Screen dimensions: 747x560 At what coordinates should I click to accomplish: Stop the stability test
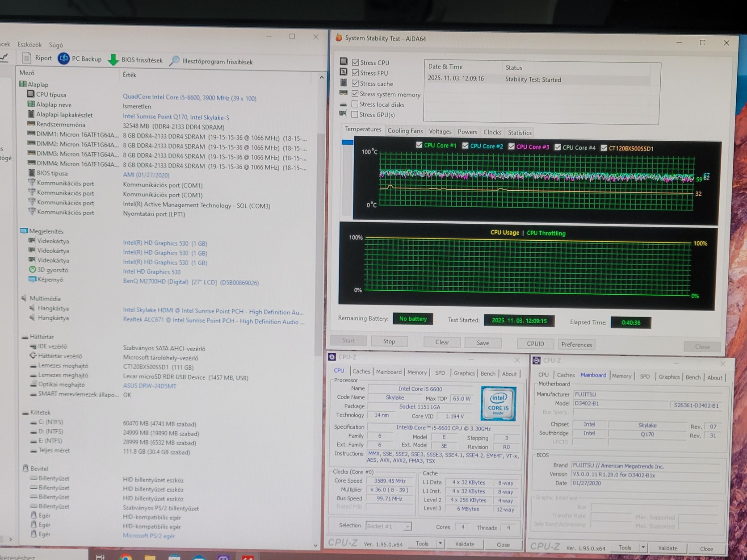[x=389, y=341]
